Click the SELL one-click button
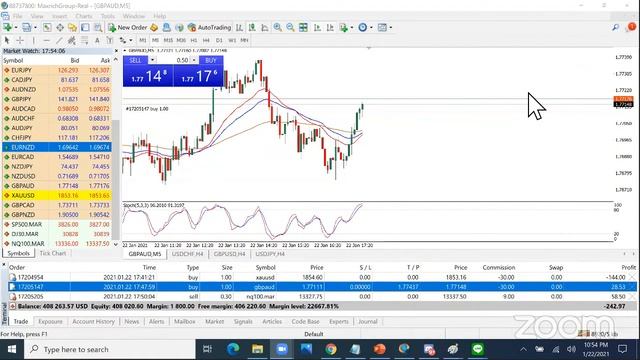640x360 pixels. click(x=135, y=60)
